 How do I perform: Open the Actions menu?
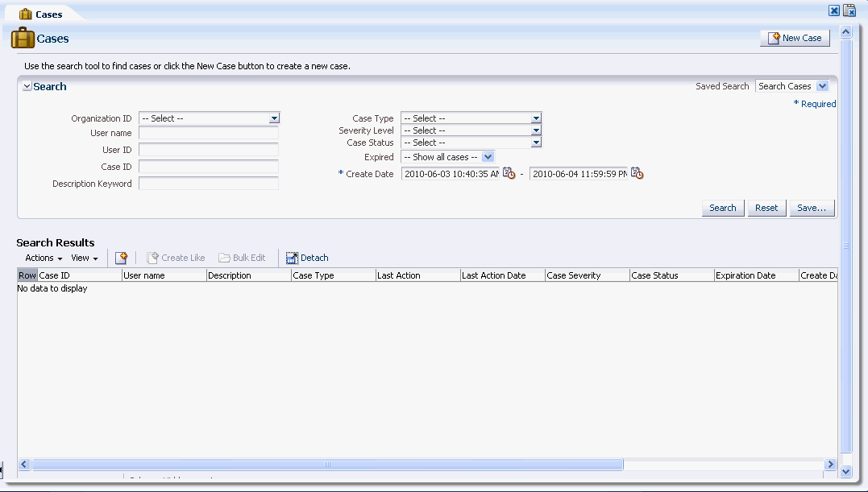[41, 258]
